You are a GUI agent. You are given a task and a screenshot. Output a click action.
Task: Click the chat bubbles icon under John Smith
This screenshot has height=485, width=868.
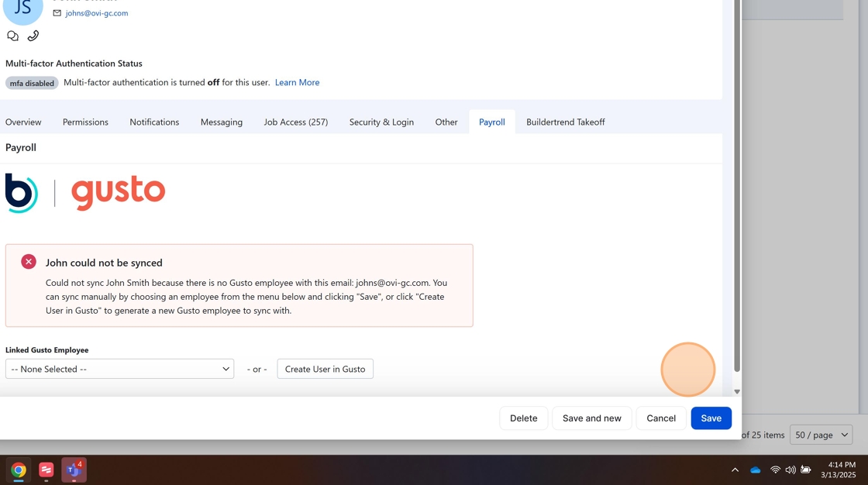12,36
